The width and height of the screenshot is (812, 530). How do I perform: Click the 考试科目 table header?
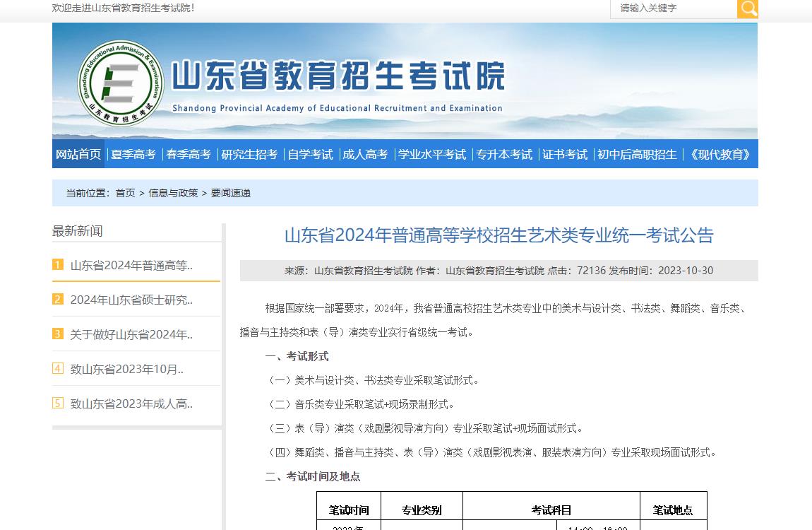click(551, 510)
